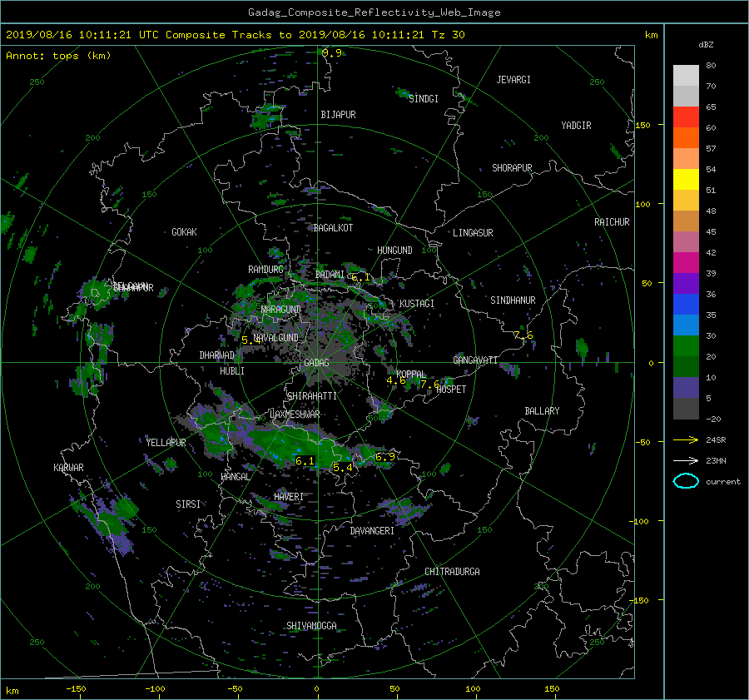
Task: Click the NARAGUND city label
Action: [281, 309]
